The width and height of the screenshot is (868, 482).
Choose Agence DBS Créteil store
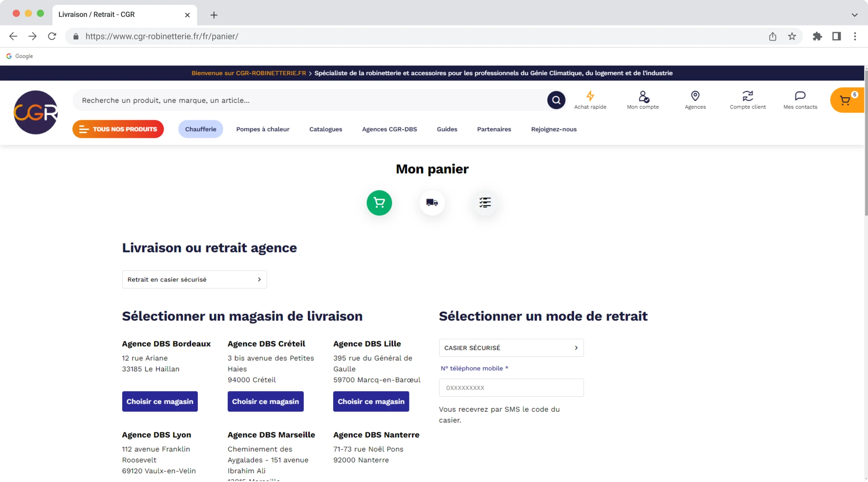(266, 401)
